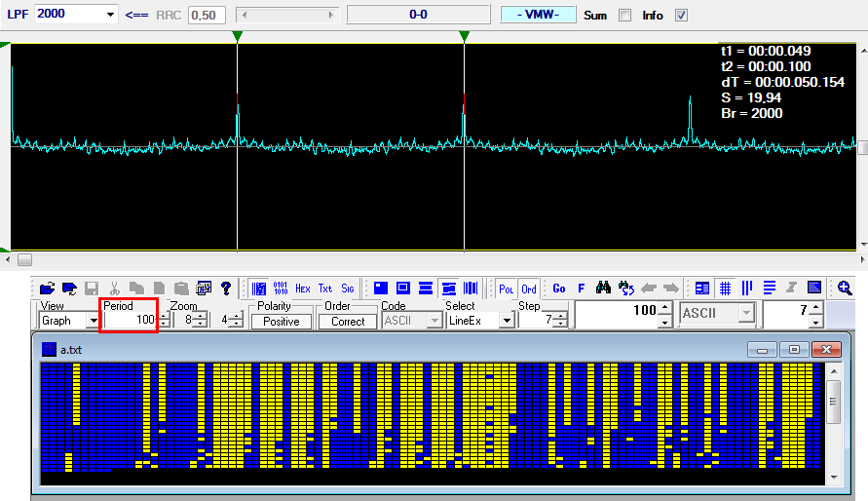Click the magnifier zoom-in icon
This screenshot has width=868, height=501.
845,289
